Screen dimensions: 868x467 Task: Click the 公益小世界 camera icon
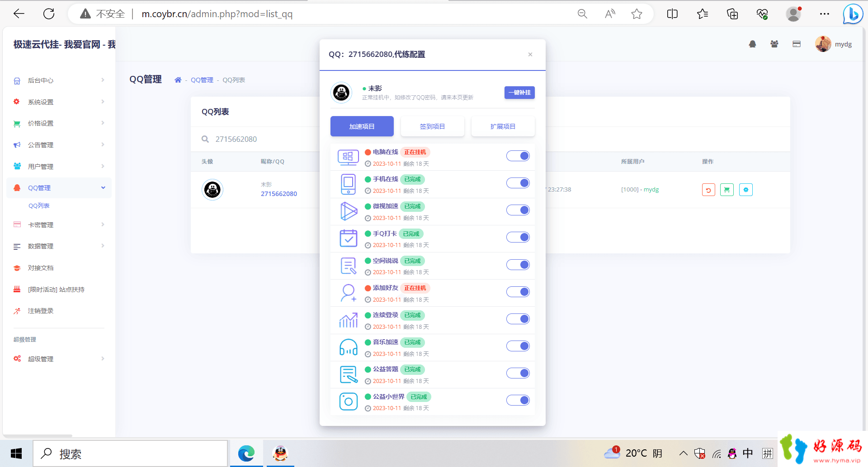[x=349, y=401]
